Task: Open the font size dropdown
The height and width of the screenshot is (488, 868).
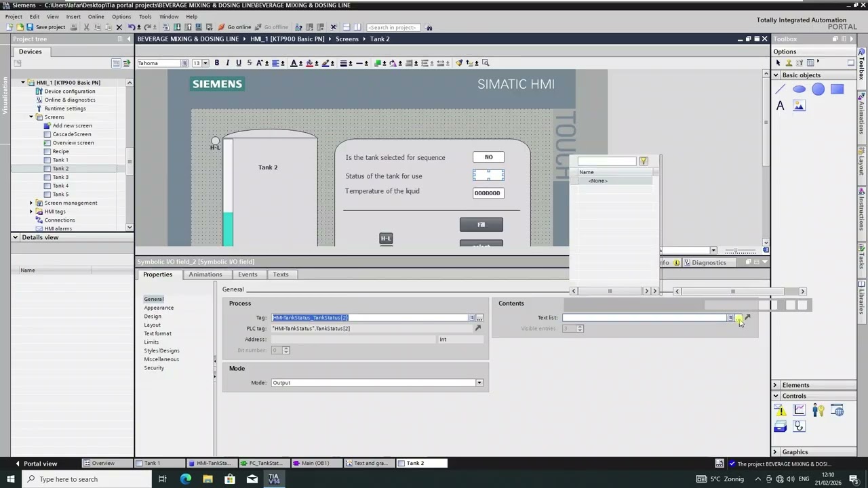Action: 205,63
